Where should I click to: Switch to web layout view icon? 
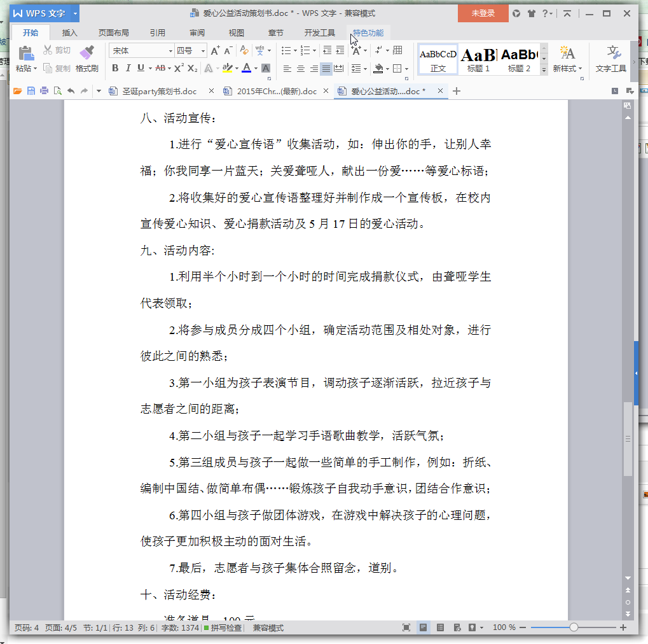pos(457,627)
